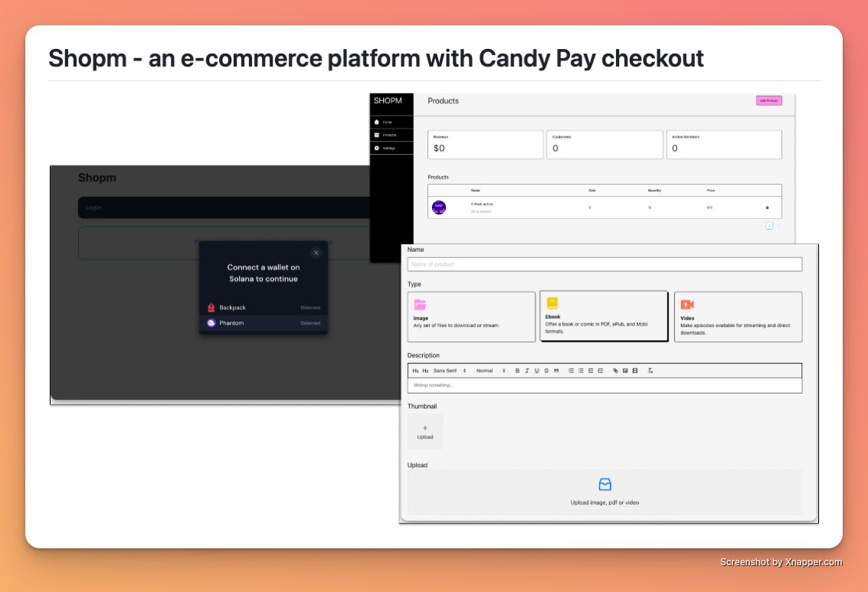868x592 pixels.
Task: Click the Name of product input field
Action: coord(604,264)
